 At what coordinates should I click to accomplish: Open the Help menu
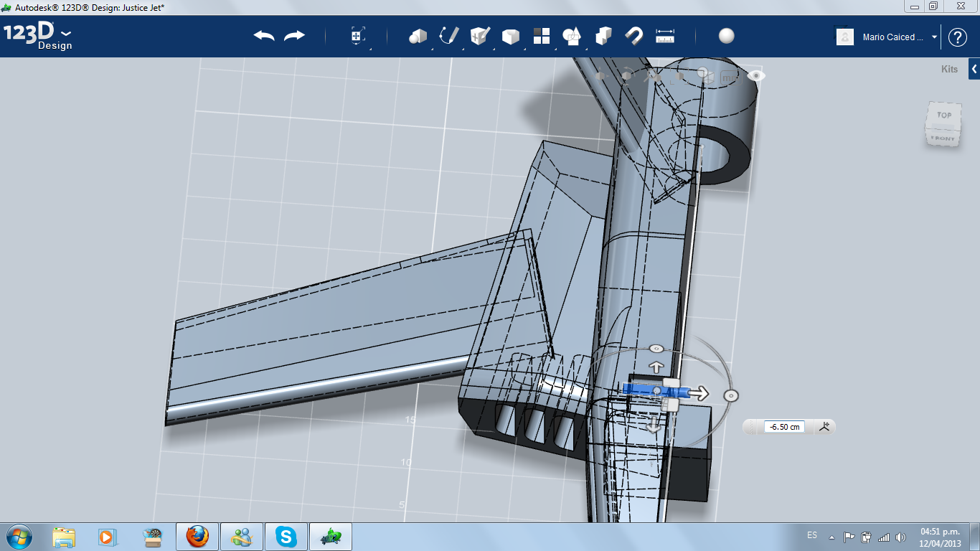[957, 37]
